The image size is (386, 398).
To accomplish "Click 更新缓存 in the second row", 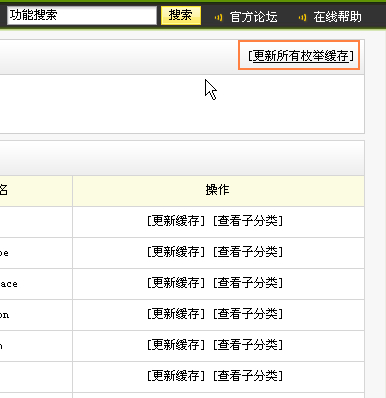I will pos(176,252).
